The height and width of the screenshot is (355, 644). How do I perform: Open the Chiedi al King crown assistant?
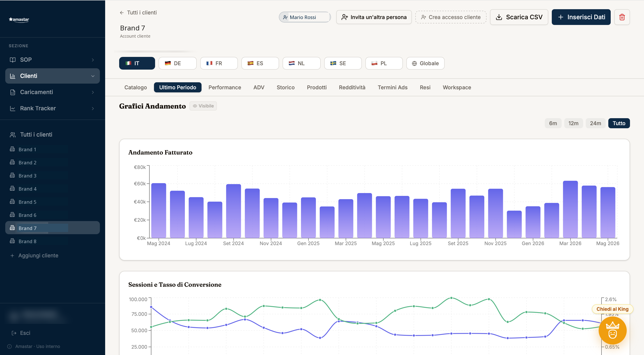(x=612, y=330)
